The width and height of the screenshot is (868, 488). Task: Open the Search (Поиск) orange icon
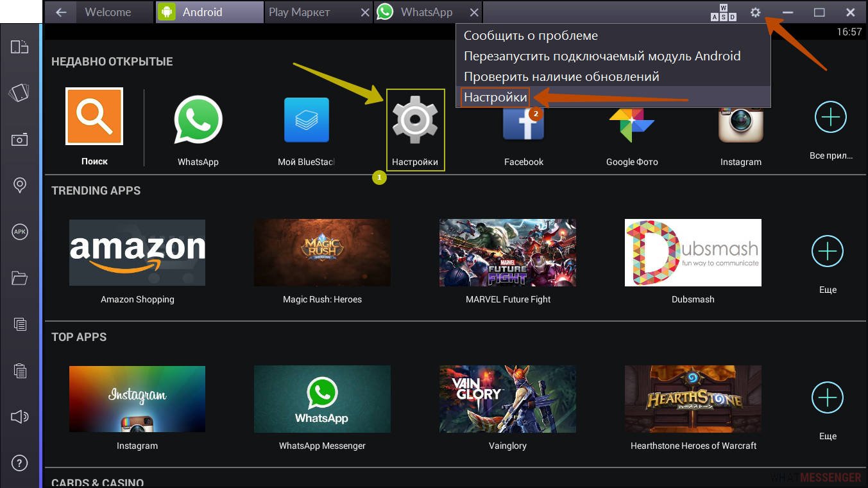(94, 116)
